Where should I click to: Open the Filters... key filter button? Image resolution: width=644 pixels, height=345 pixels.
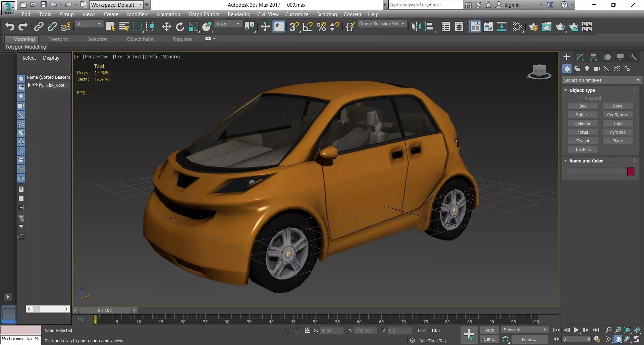(x=530, y=339)
